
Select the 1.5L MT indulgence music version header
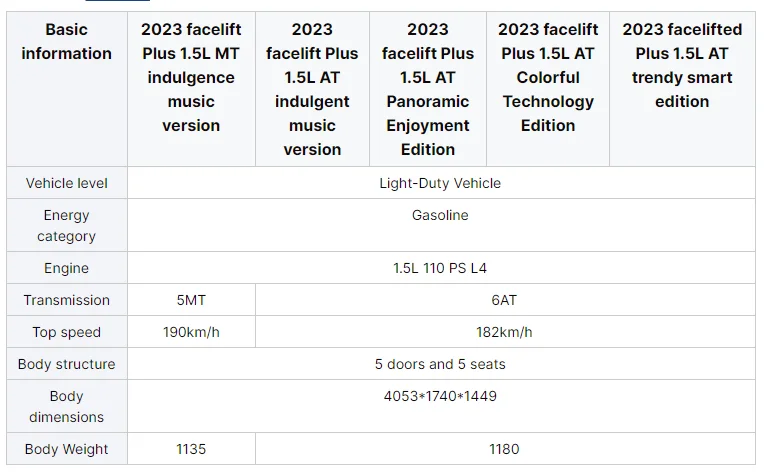[190, 77]
